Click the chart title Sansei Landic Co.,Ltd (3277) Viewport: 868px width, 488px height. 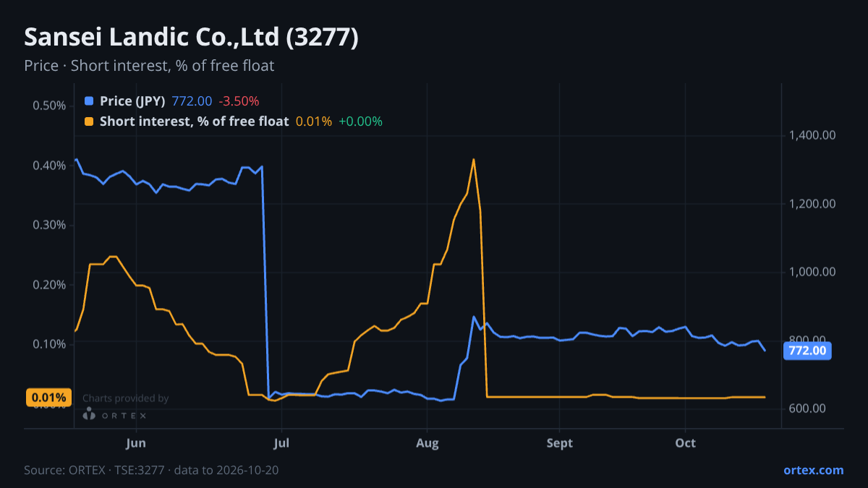point(191,38)
